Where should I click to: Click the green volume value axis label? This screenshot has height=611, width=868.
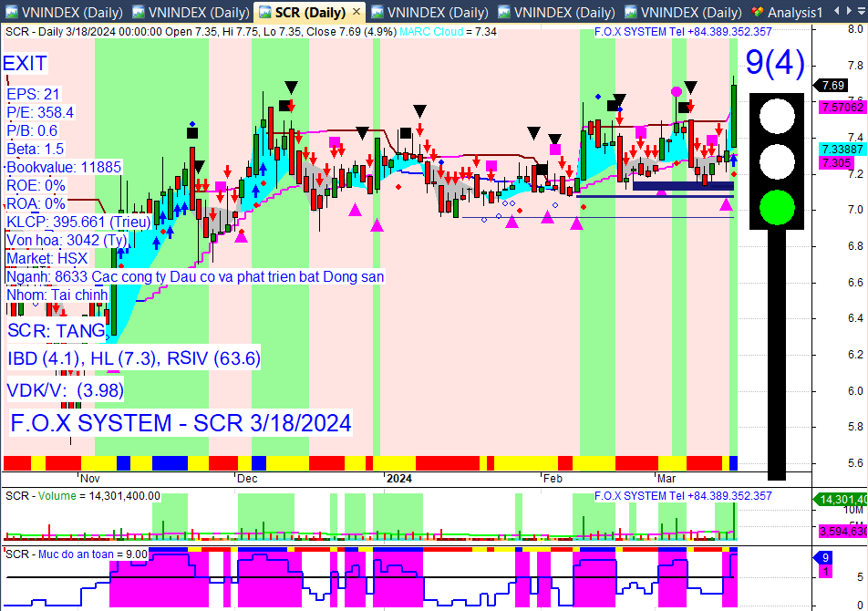(842, 500)
